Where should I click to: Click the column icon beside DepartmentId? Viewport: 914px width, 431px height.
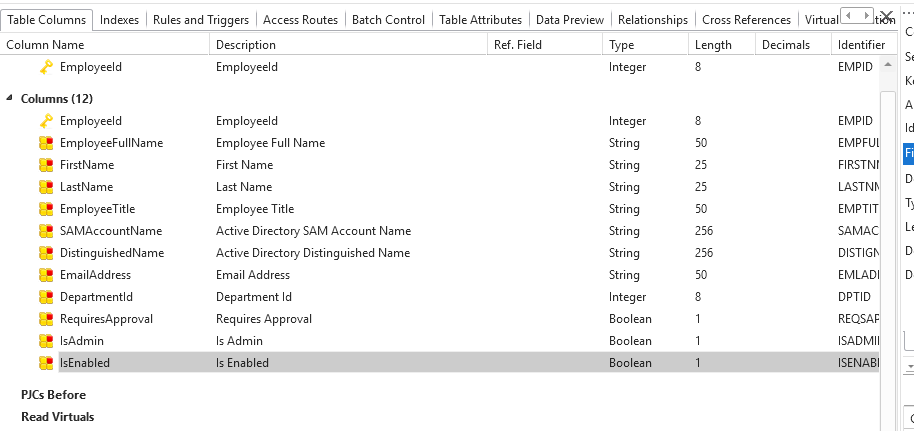pyautogui.click(x=46, y=297)
